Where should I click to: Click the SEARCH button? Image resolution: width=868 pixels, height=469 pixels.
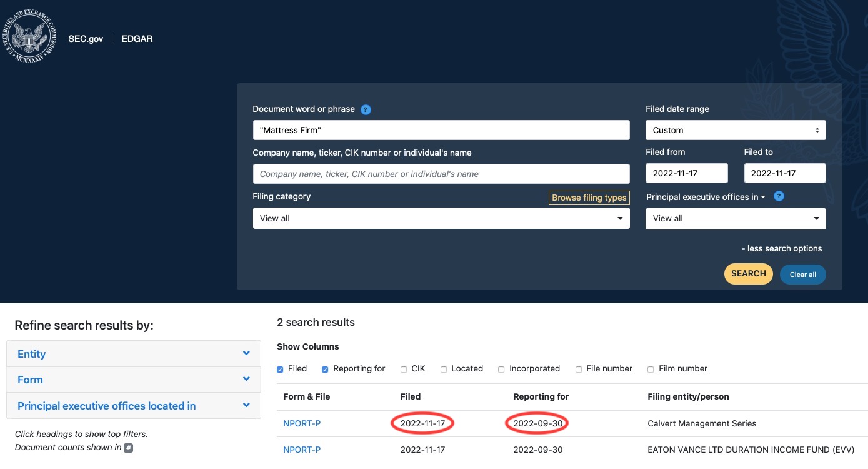point(749,274)
